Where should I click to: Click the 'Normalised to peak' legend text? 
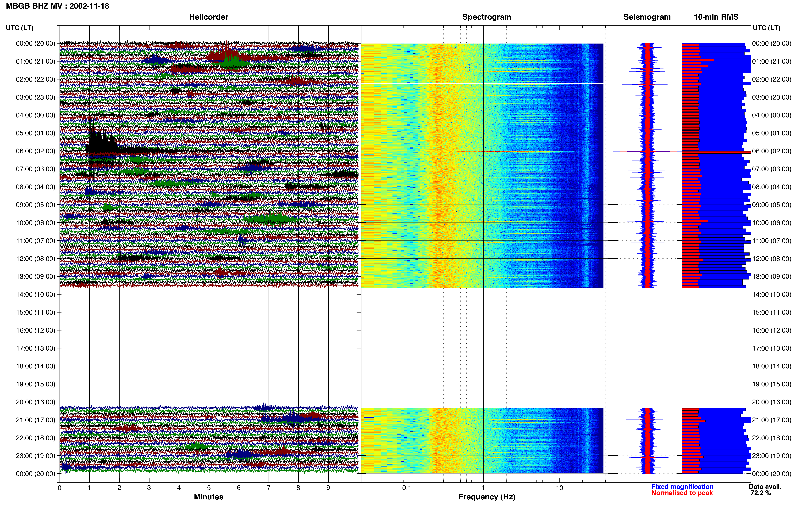[682, 493]
